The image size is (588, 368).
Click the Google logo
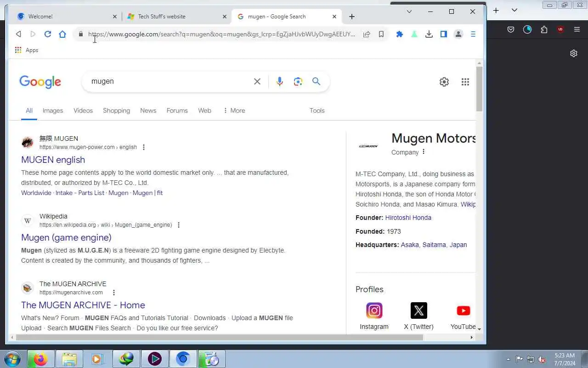pos(40,82)
